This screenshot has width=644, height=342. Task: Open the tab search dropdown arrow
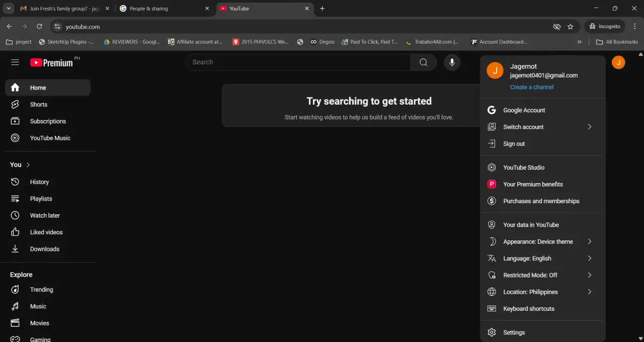[9, 9]
